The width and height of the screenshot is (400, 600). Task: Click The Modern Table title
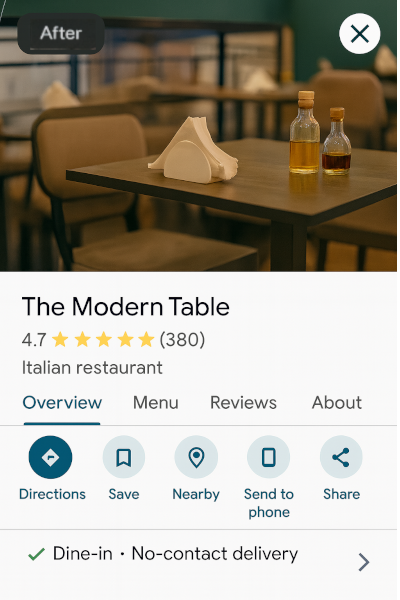[x=126, y=307]
